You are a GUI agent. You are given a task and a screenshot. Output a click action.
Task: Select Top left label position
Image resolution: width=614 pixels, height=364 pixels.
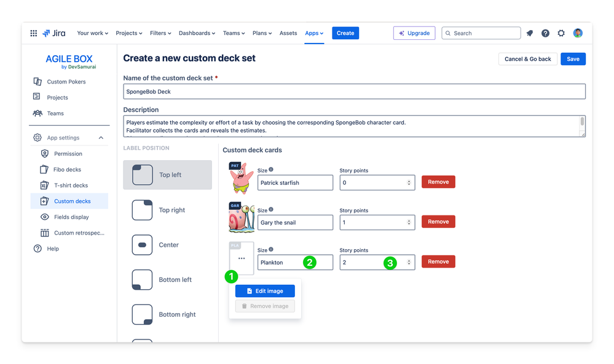pyautogui.click(x=168, y=175)
